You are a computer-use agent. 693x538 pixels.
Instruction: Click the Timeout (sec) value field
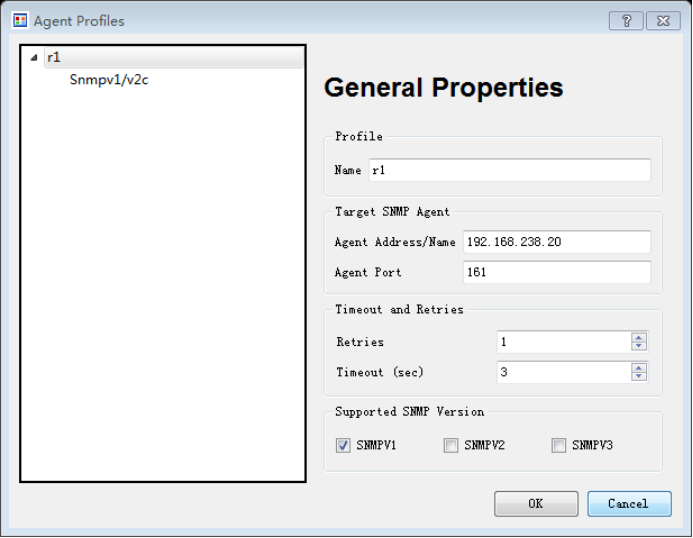coord(564,372)
